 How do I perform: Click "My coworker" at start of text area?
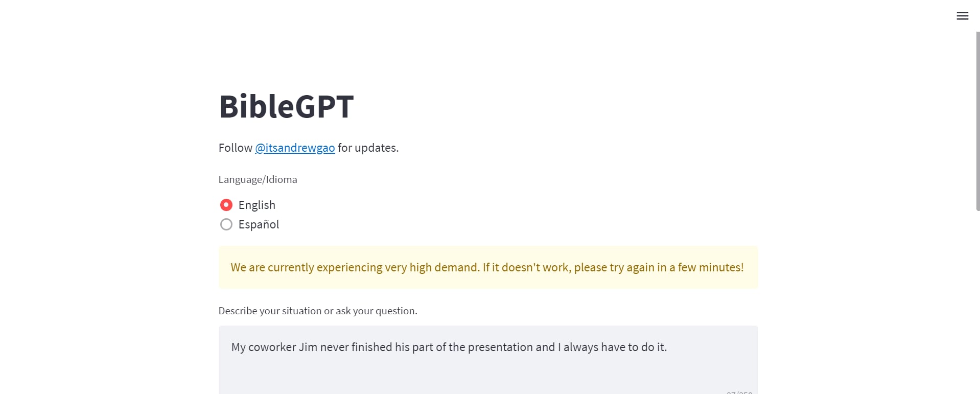point(262,347)
